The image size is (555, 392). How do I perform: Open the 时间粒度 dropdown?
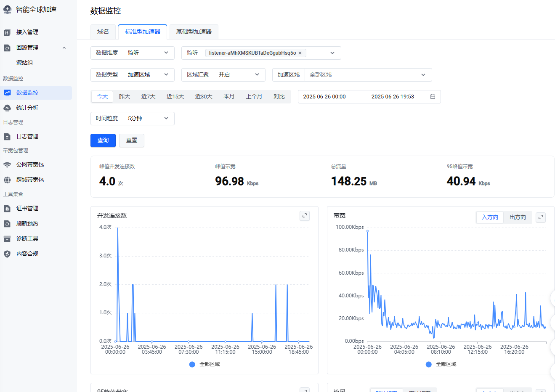click(149, 119)
